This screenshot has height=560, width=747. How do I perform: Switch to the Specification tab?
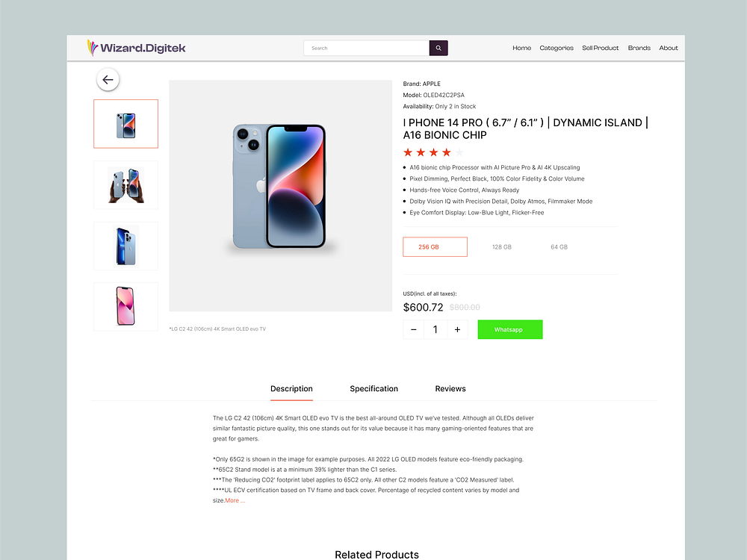[x=373, y=388]
